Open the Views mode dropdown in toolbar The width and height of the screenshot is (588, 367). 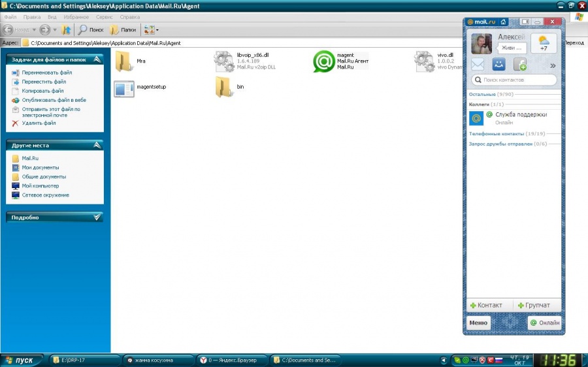(x=151, y=29)
